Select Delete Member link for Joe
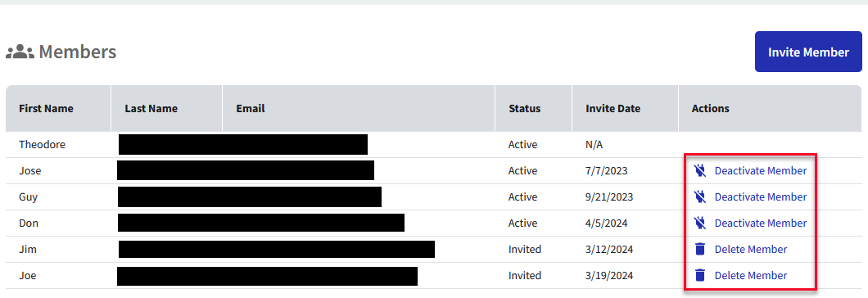 [x=751, y=275]
